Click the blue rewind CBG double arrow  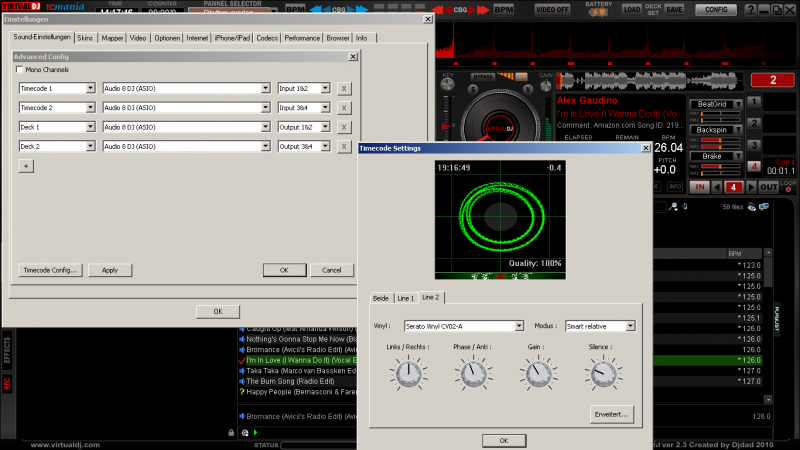click(316, 10)
